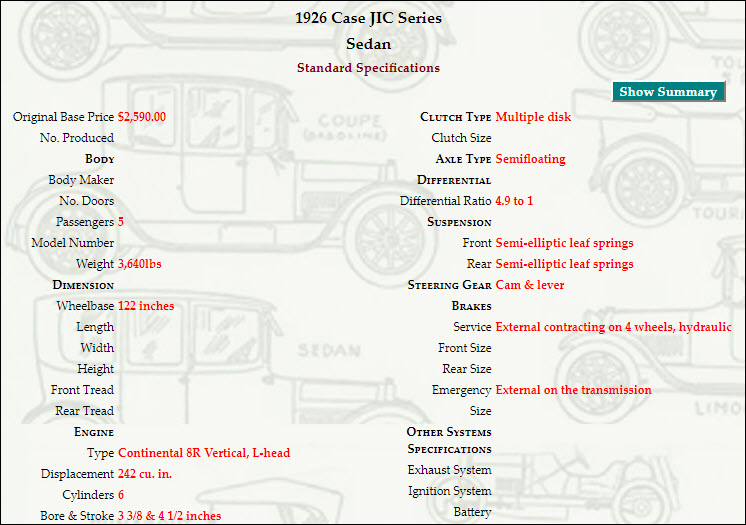Click the 'Other Systems Specifications' heading
This screenshot has height=525, width=746.
[x=449, y=441]
